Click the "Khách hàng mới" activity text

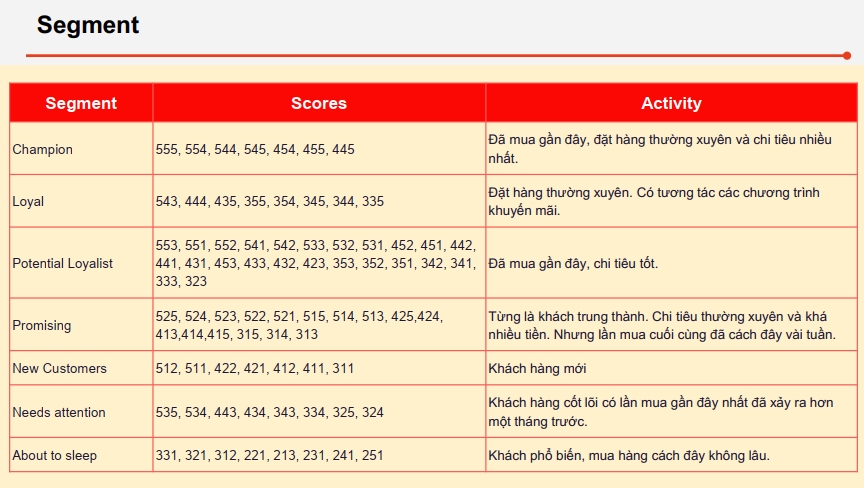tap(535, 368)
